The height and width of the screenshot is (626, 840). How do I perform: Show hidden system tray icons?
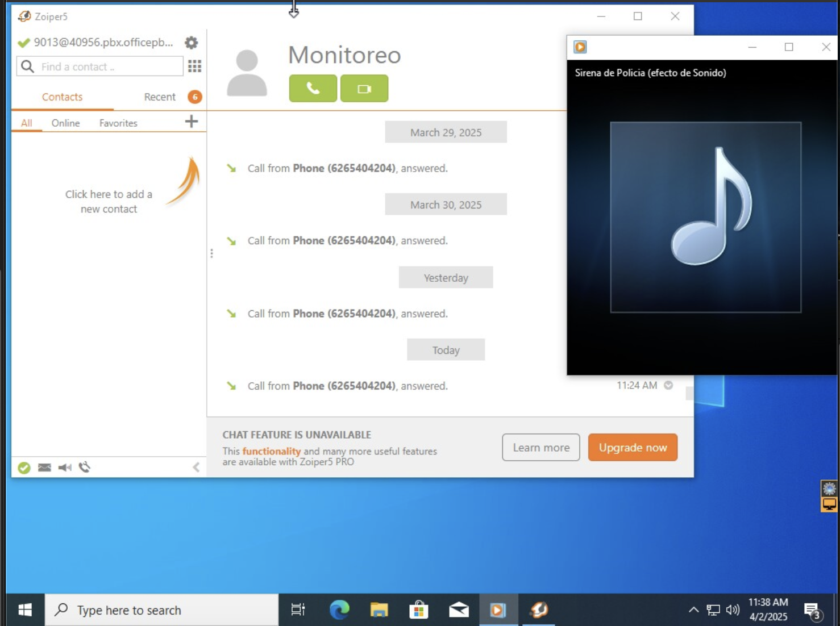tap(693, 610)
